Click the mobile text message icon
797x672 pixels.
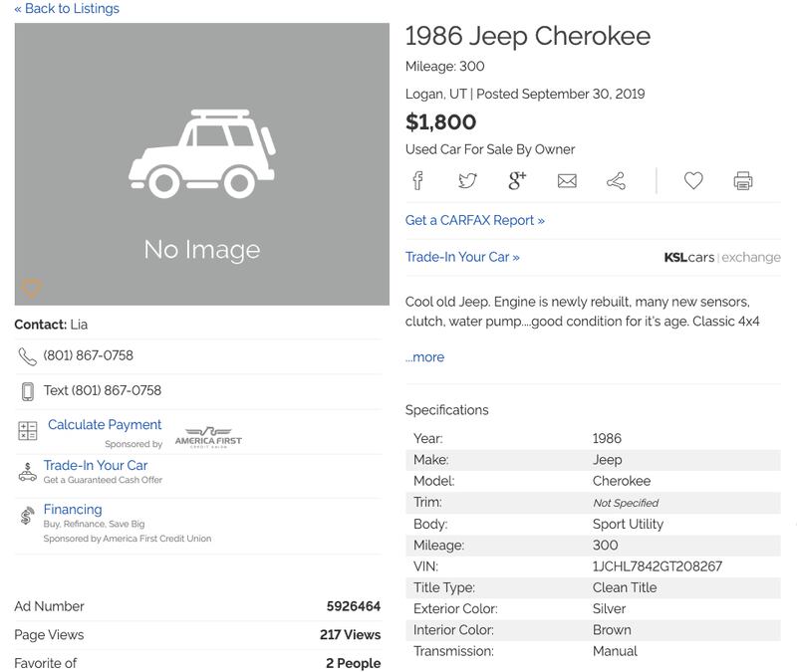[x=28, y=391]
